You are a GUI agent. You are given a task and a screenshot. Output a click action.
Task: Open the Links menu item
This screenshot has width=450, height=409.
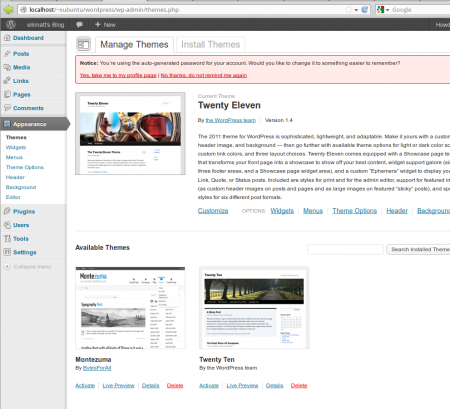coord(21,81)
